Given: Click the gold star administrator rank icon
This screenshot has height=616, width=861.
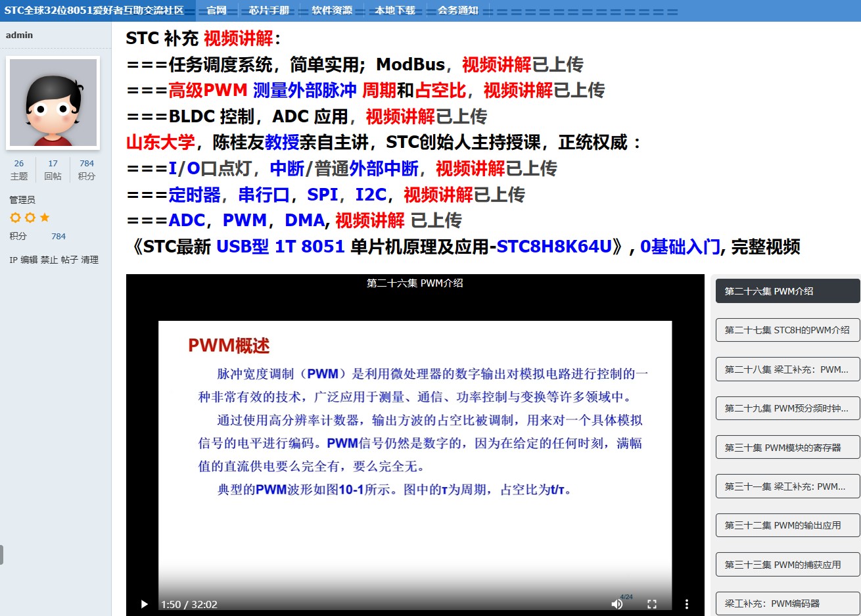Looking at the screenshot, I should pyautogui.click(x=45, y=218).
